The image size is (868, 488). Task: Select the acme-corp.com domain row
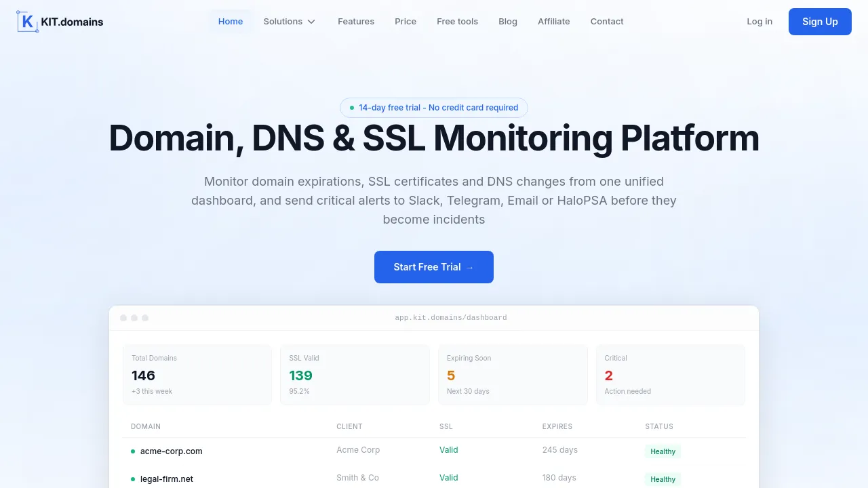pyautogui.click(x=434, y=451)
